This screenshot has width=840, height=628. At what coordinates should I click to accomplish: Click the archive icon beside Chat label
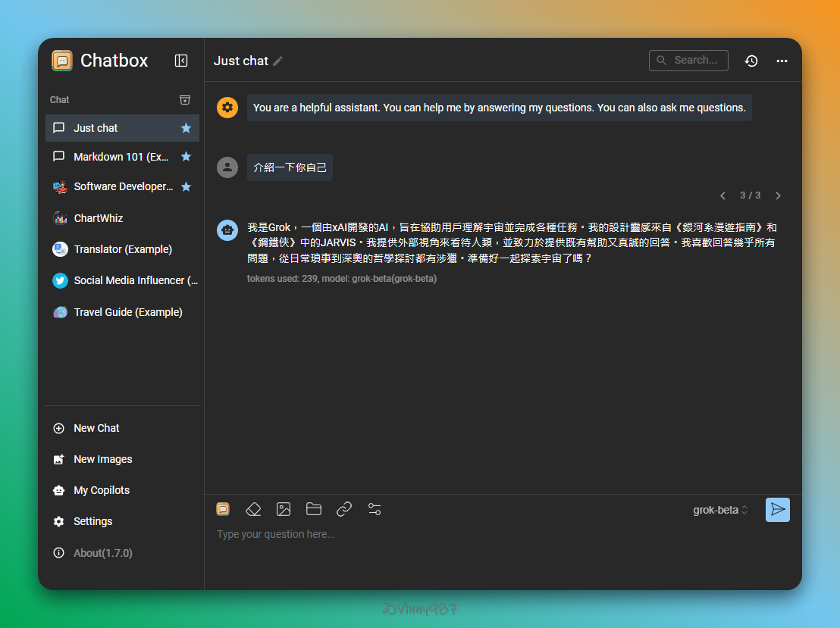pos(184,100)
